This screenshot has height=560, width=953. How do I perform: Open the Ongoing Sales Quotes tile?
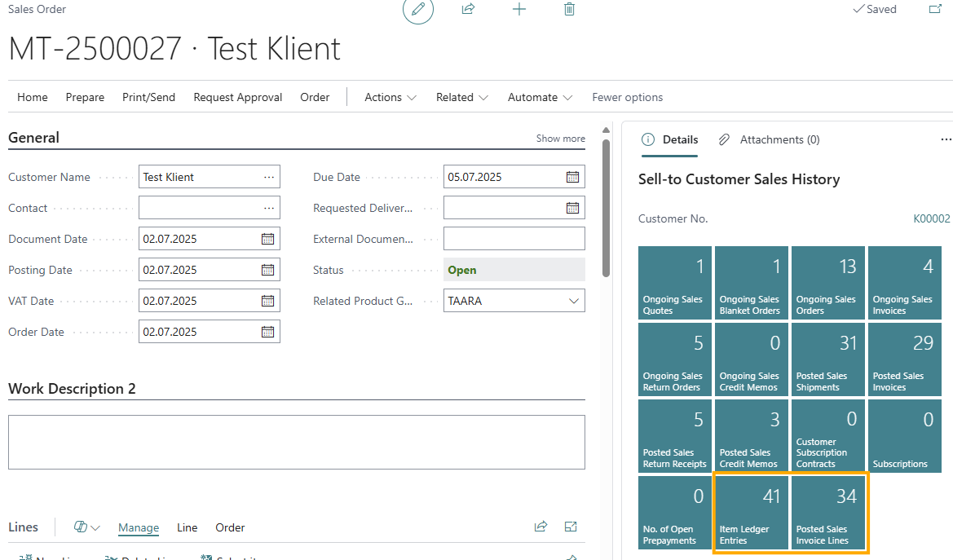coord(675,283)
